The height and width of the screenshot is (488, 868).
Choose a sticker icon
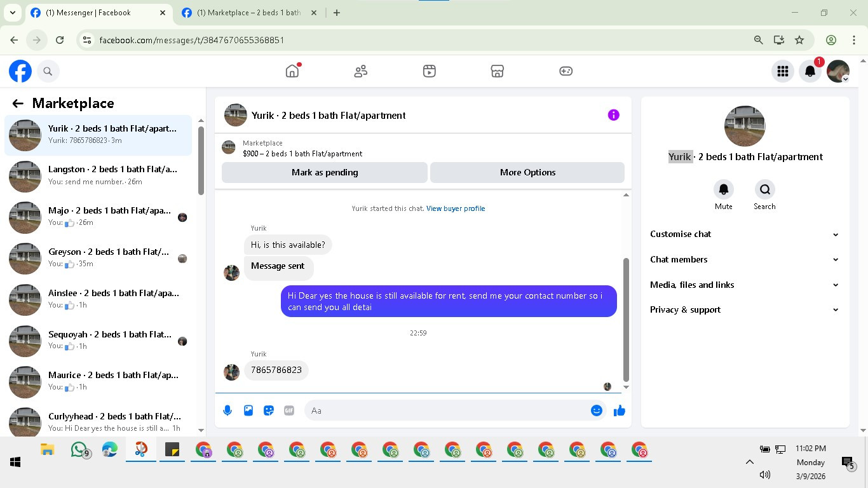point(269,410)
